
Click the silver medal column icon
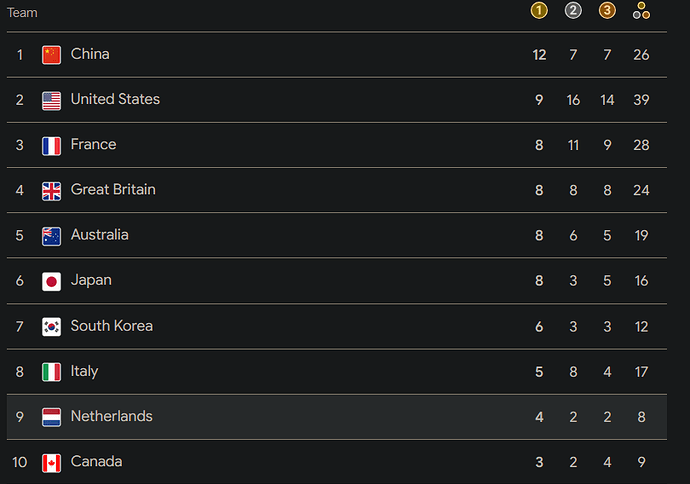click(573, 11)
